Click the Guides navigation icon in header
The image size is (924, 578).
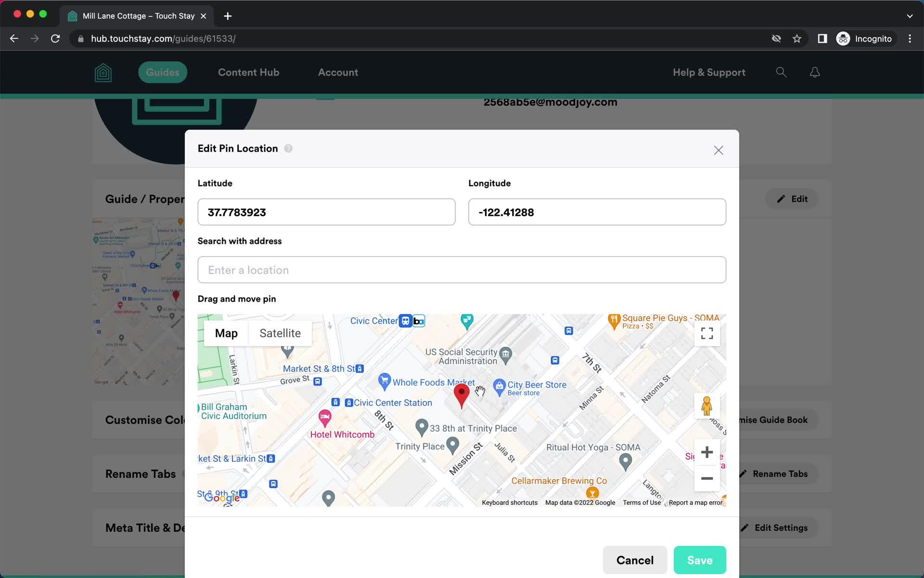163,72
